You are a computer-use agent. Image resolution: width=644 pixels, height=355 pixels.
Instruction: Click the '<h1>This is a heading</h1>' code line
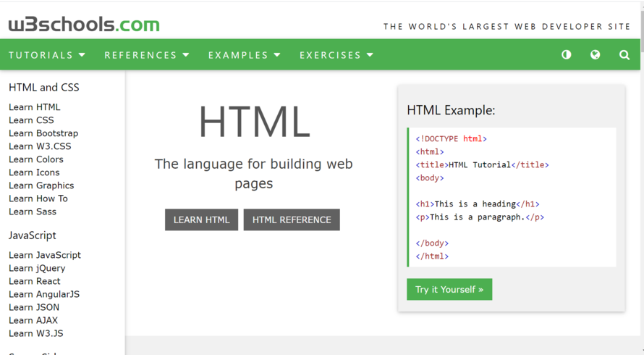[x=478, y=204]
